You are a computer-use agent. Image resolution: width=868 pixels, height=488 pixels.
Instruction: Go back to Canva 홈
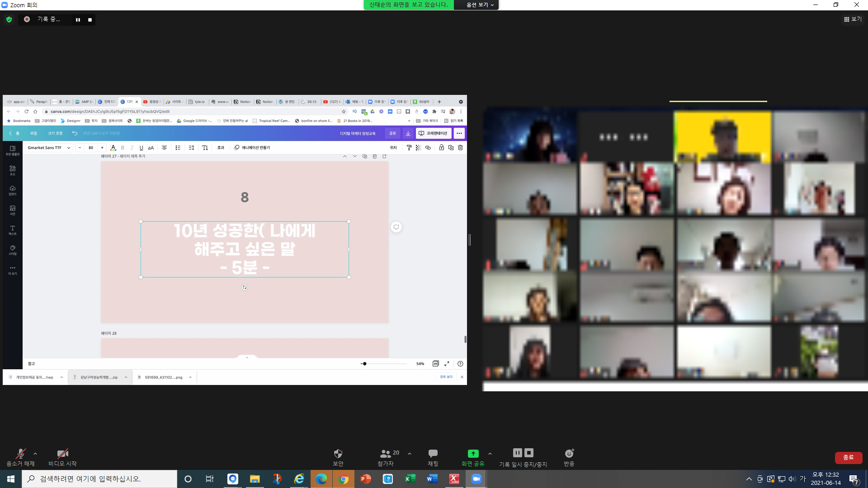pos(14,133)
